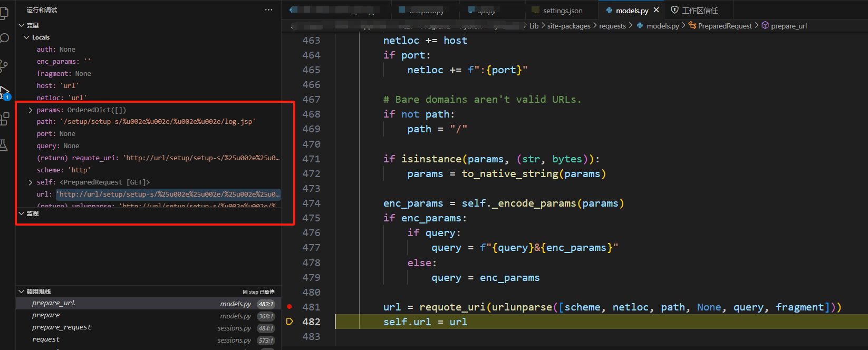Open the debug panel more actions ellipsis
The width and height of the screenshot is (868, 350).
pyautogui.click(x=268, y=10)
